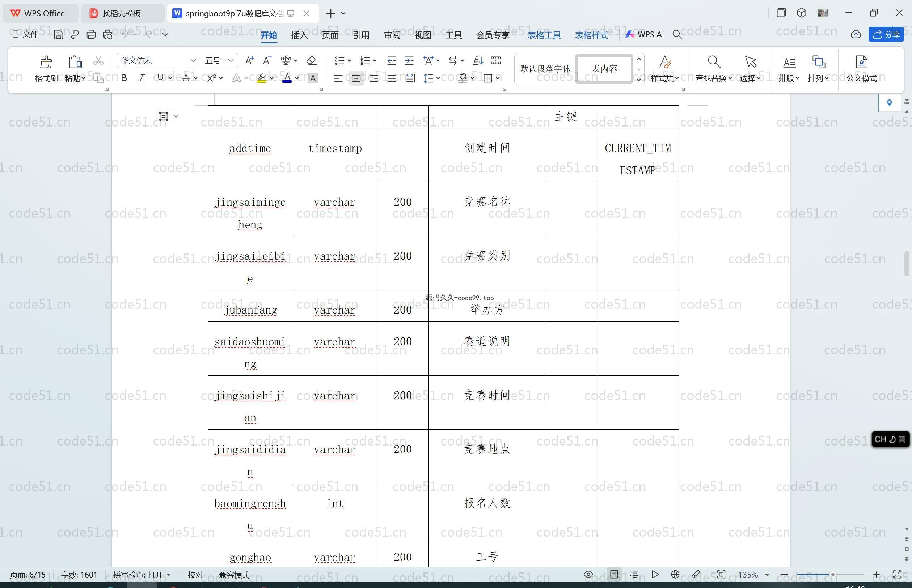912x588 pixels.
Task: Increase font size with the A+ icon
Action: [249, 60]
